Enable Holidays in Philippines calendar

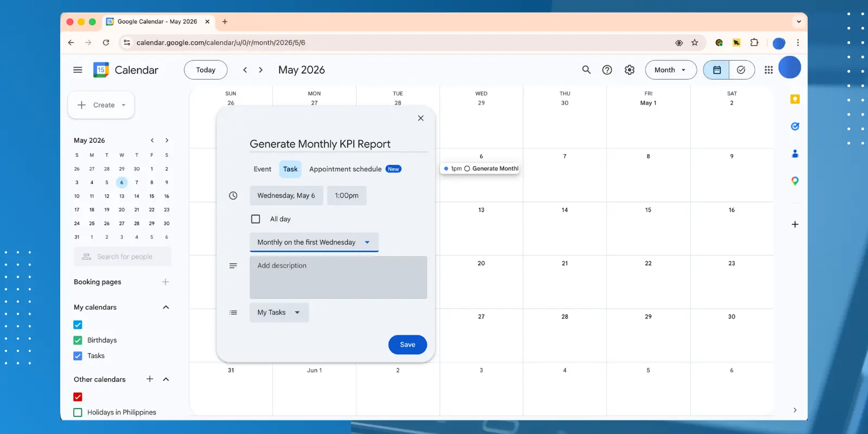point(78,412)
